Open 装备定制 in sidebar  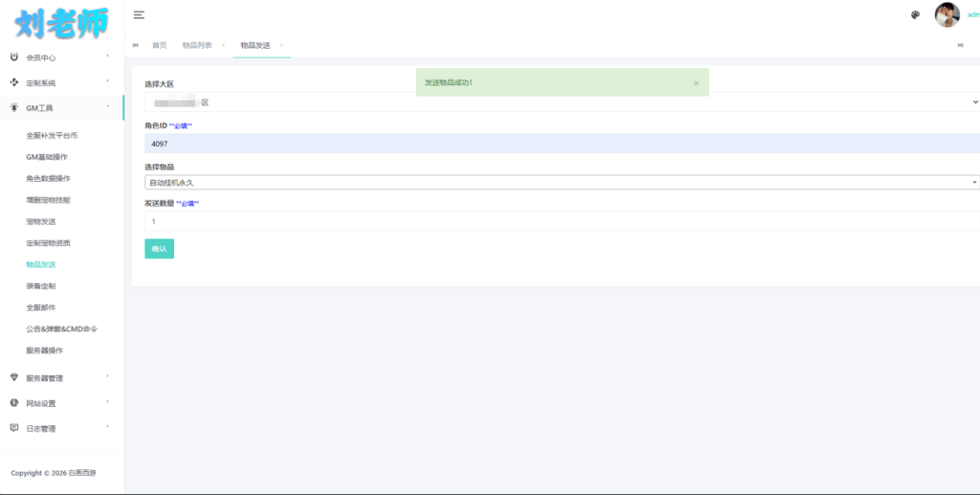[x=40, y=286]
